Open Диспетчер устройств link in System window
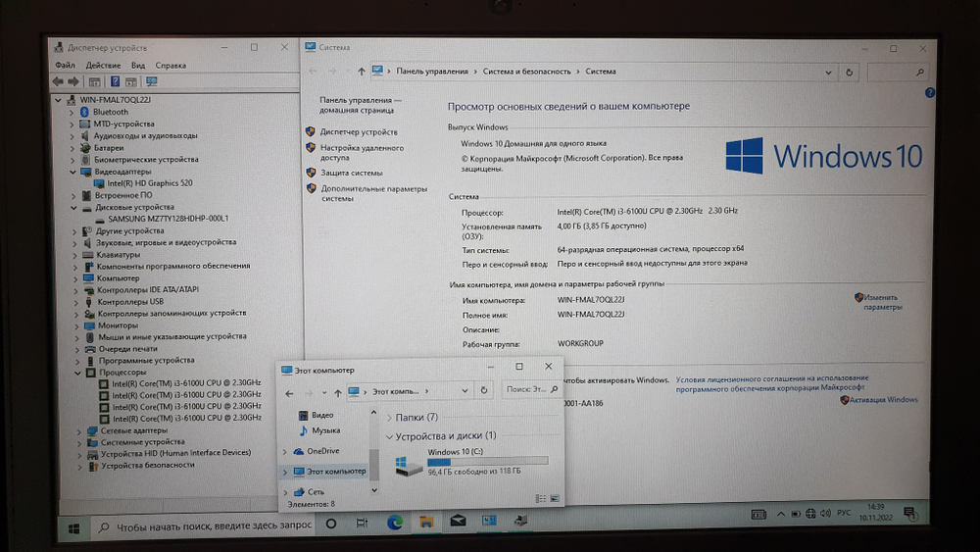 pos(359,132)
